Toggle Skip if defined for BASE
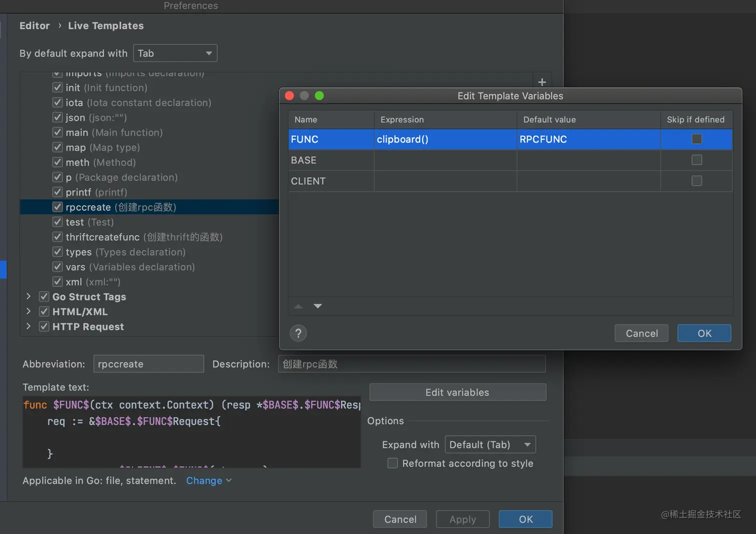This screenshot has width=756, height=534. point(696,160)
